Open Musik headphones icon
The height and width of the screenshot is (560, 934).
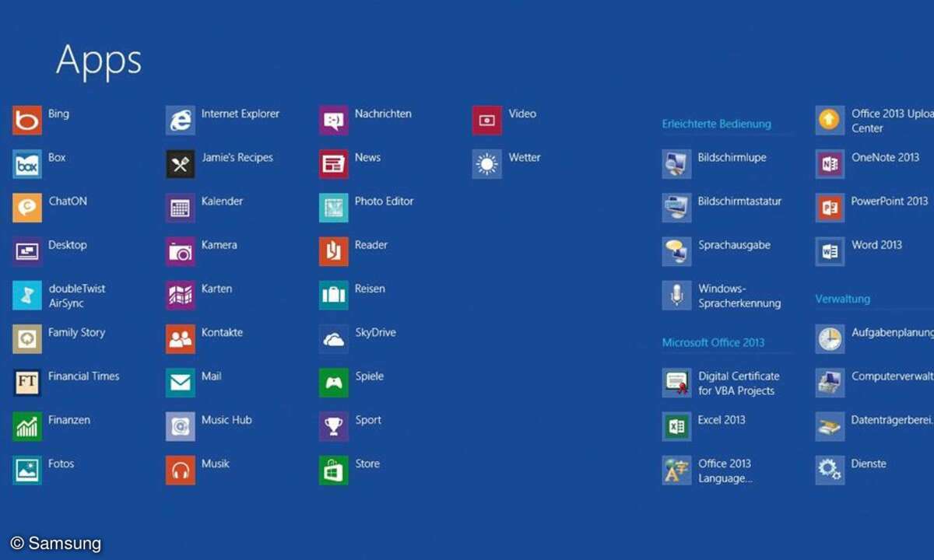[181, 471]
